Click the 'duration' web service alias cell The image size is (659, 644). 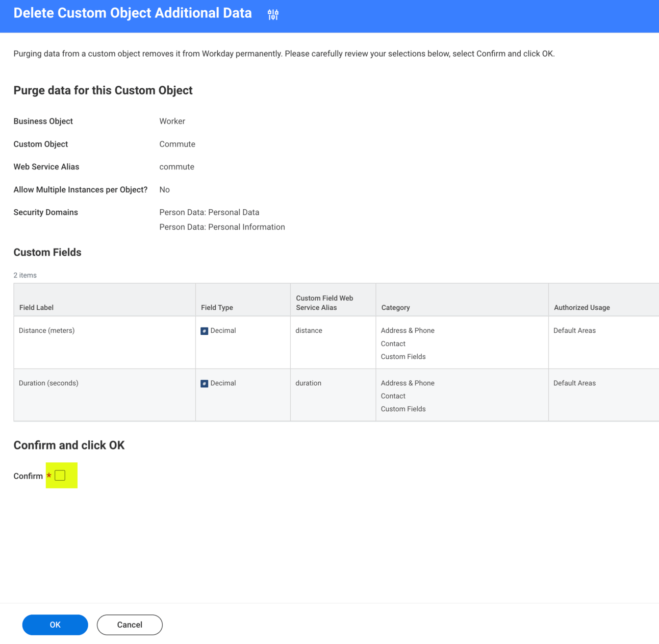pos(308,383)
